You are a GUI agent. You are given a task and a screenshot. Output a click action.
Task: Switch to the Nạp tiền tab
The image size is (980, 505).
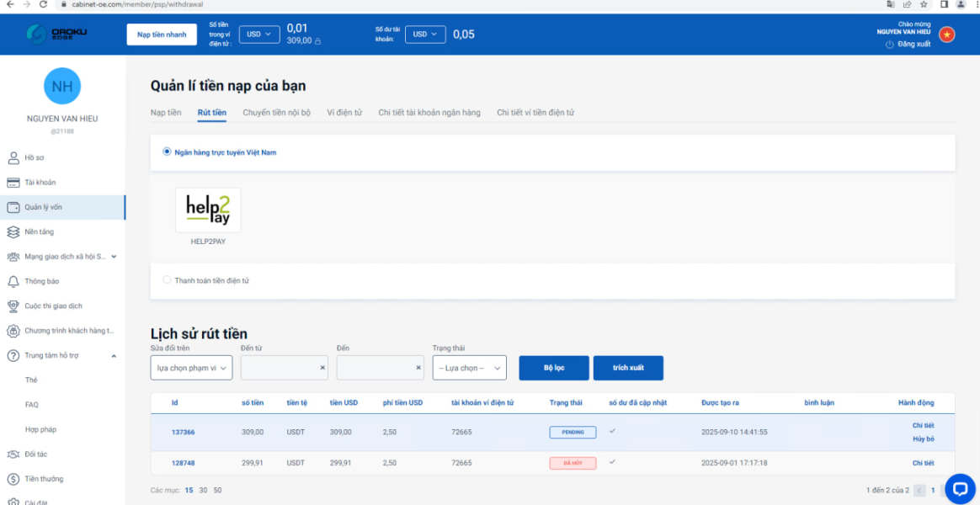(x=166, y=113)
